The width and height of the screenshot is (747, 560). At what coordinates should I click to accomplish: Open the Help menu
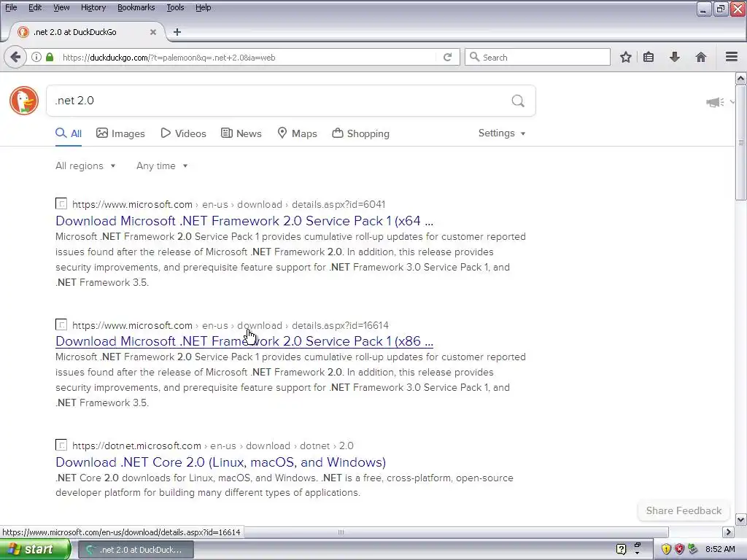pos(203,7)
